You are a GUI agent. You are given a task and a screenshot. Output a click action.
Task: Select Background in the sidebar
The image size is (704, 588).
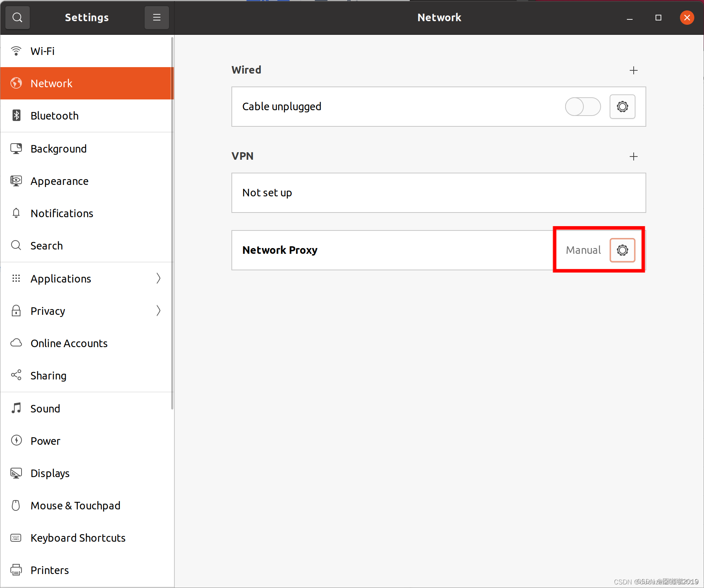pyautogui.click(x=58, y=149)
